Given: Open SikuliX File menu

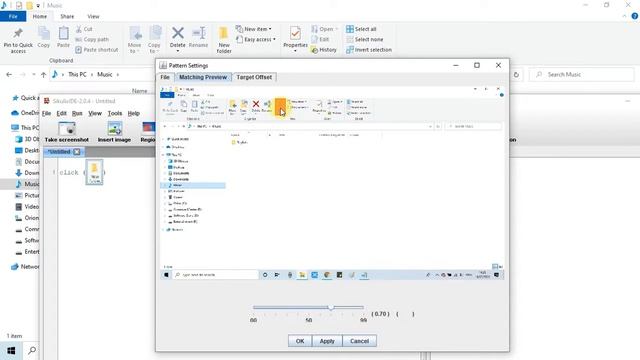Looking at the screenshot, I should (x=47, y=113).
